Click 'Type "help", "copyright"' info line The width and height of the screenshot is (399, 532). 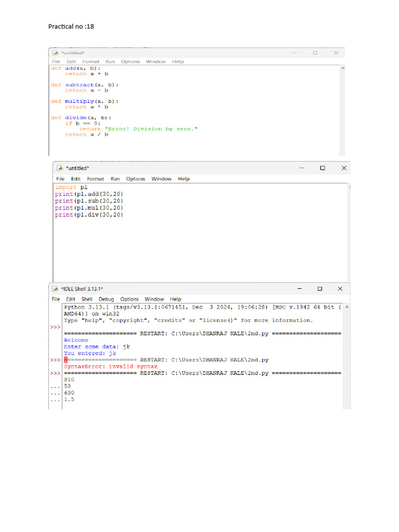click(x=188, y=320)
